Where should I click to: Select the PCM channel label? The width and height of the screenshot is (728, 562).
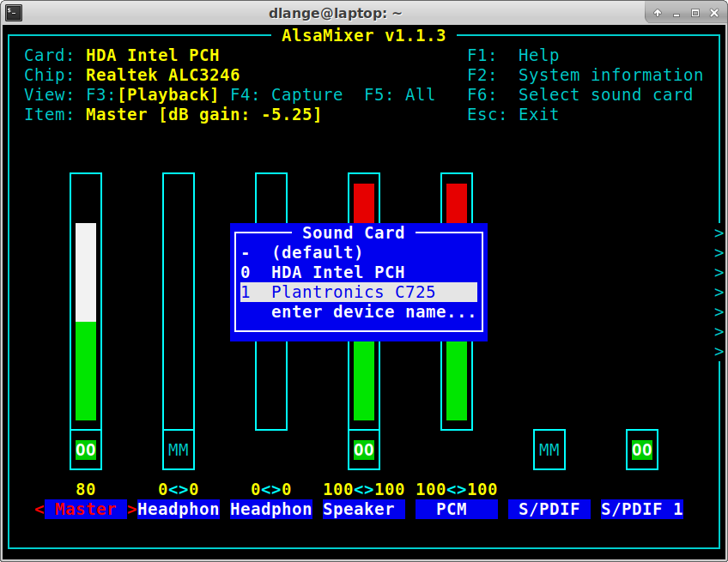(x=457, y=509)
